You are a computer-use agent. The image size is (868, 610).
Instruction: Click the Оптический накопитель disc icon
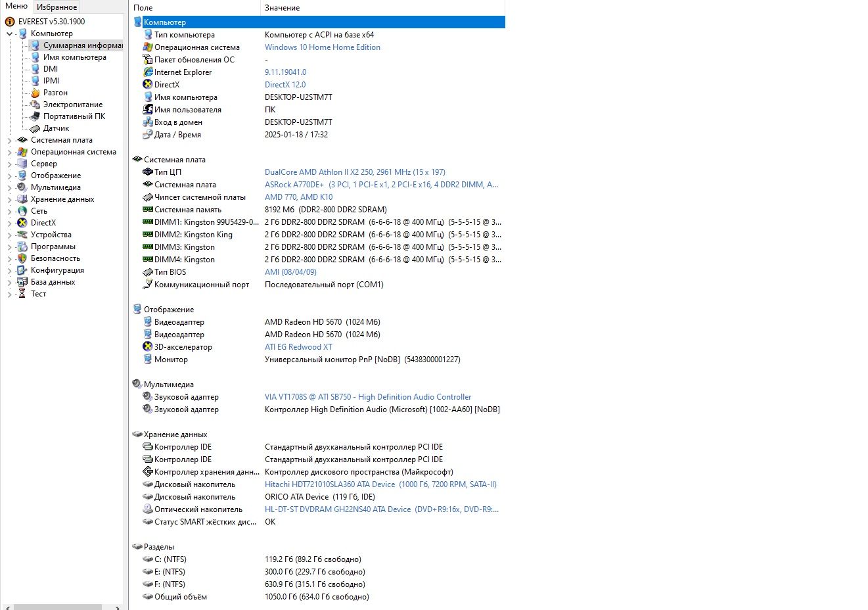coord(148,509)
